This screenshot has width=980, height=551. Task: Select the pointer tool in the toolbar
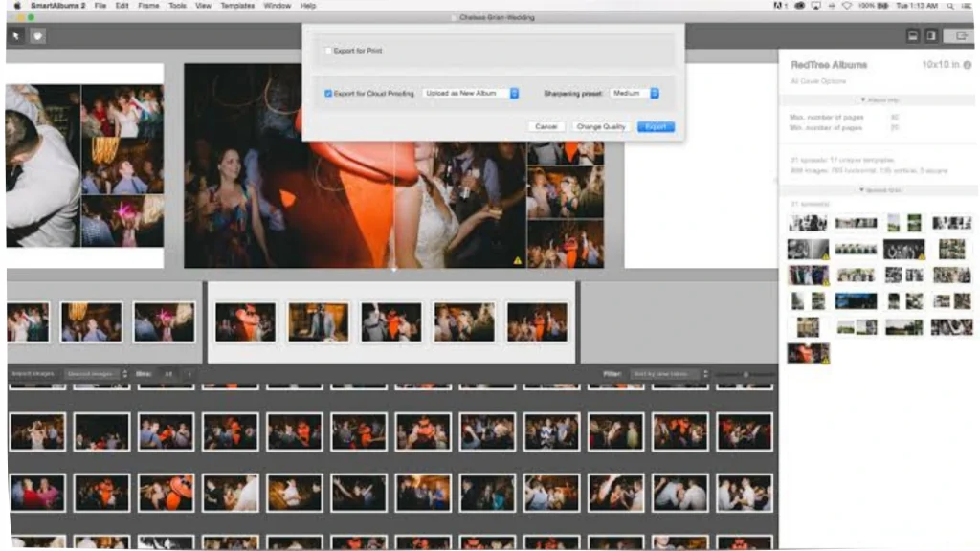tap(14, 35)
